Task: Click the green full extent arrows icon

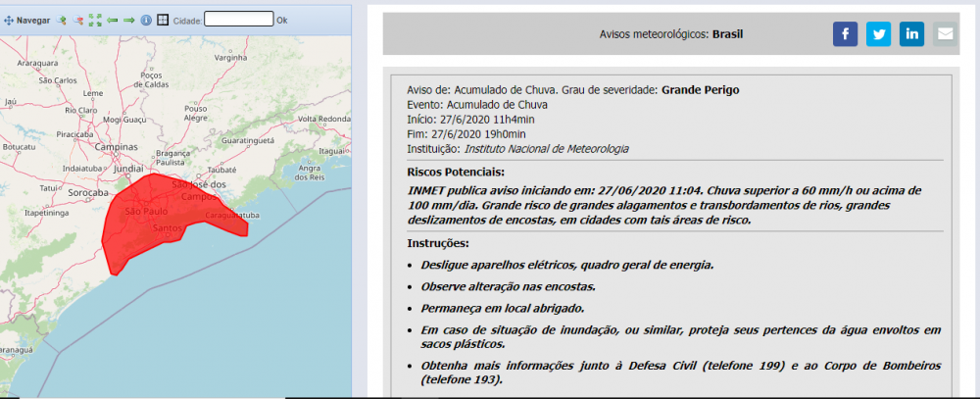Action: point(95,20)
